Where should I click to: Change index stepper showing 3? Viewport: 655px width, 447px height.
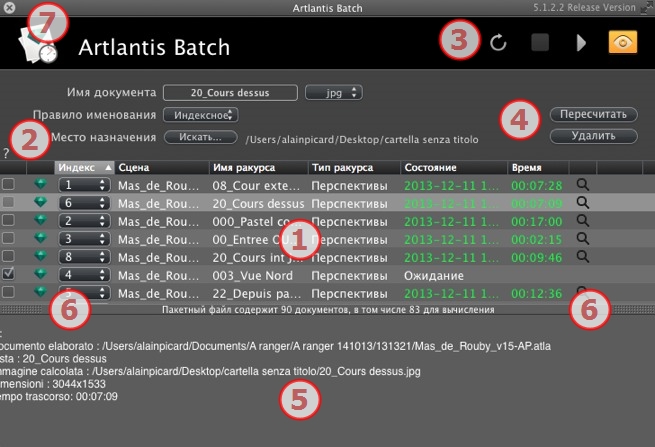[x=84, y=239]
